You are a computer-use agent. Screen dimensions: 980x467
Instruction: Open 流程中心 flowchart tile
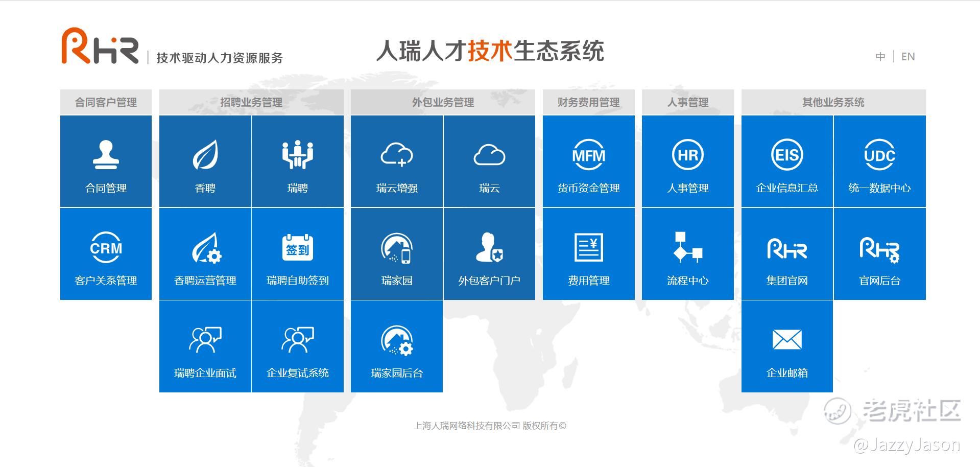pyautogui.click(x=688, y=254)
